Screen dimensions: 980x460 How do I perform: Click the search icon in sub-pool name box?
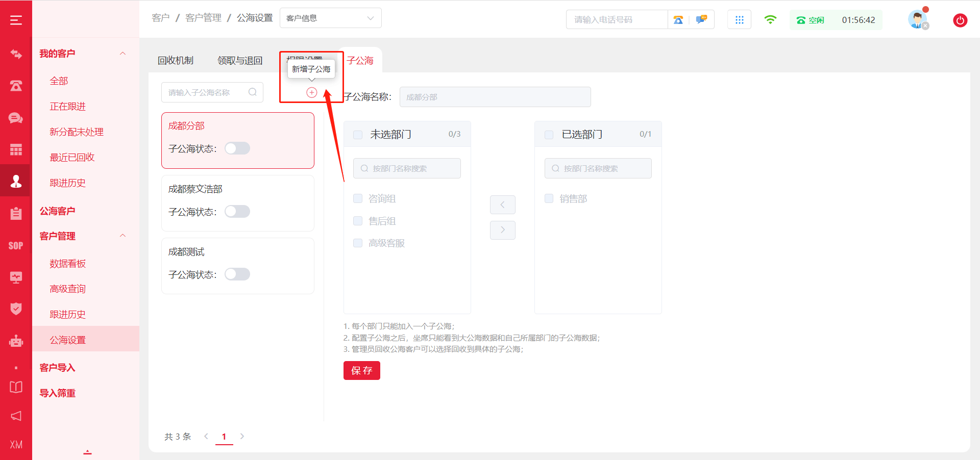[253, 92]
